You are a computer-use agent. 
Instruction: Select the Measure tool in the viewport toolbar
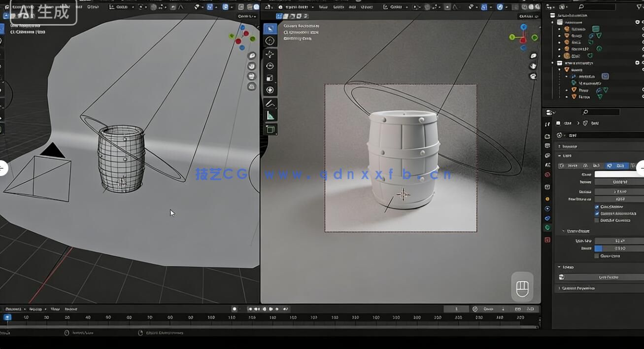(270, 114)
